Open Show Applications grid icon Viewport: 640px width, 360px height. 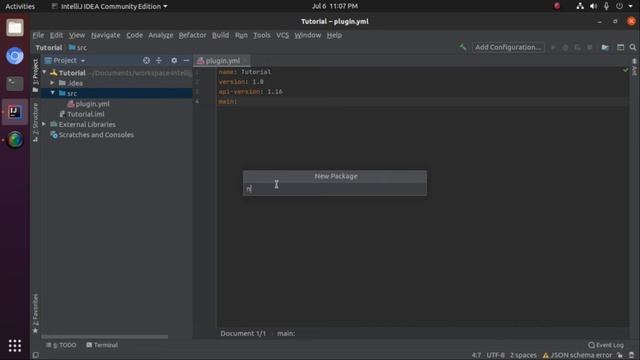(15, 346)
